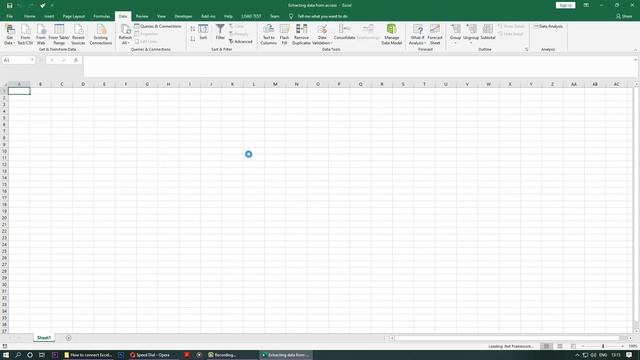
Task: Collapse the ribbon
Action: click(x=635, y=49)
